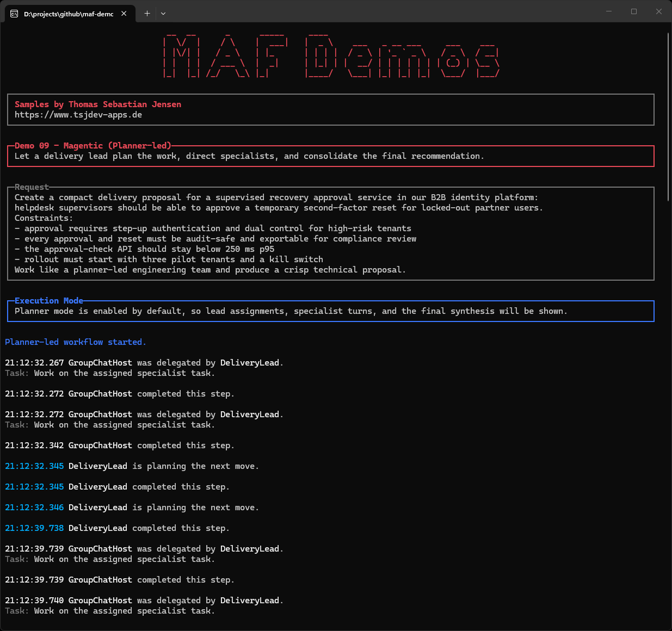Screen dimensions: 672x631
Task: Click the blue "Execution Mode" panel heading
Action: (x=49, y=301)
